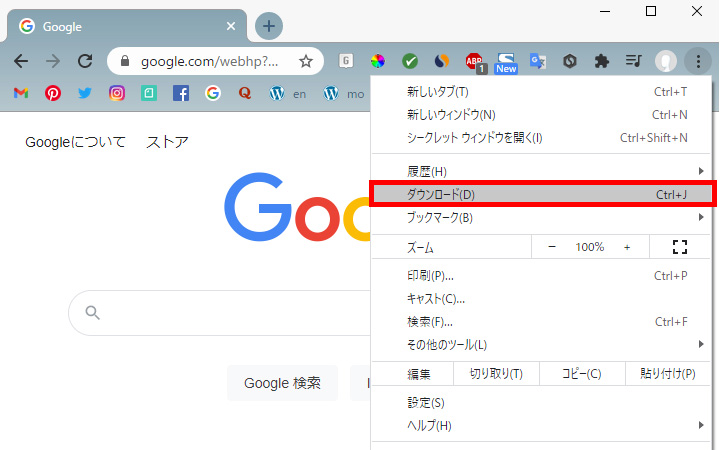Image resolution: width=720 pixels, height=450 pixels.
Task: Click the teal square bookmark icon
Action: pyautogui.click(x=148, y=93)
